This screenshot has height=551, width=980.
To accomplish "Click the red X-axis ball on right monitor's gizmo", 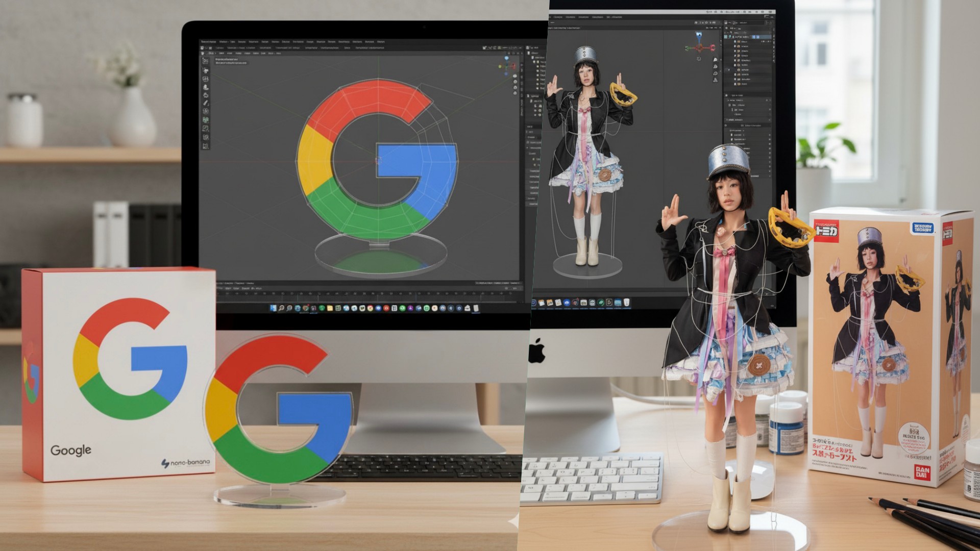I will (x=713, y=47).
